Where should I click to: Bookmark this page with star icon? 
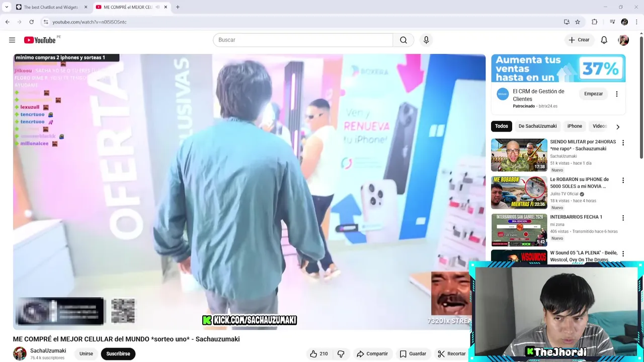click(578, 22)
